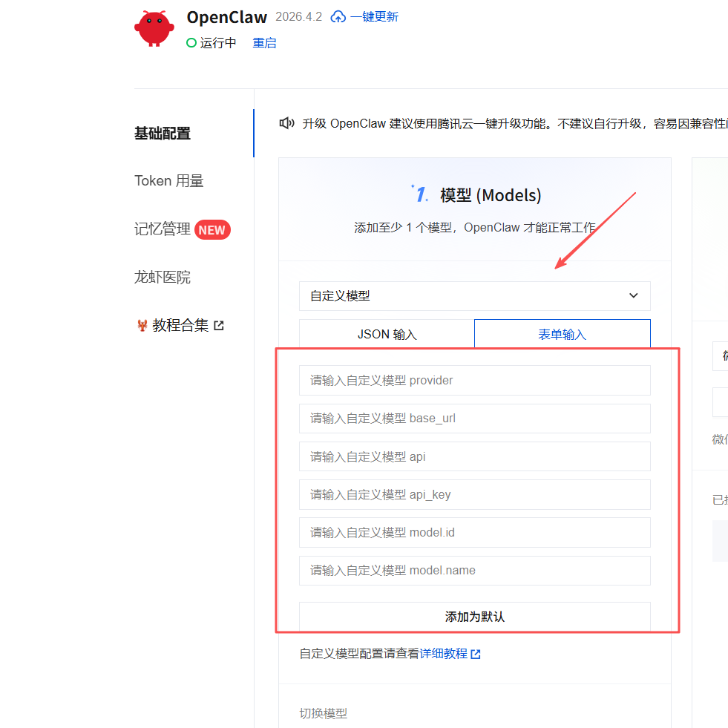Focus the custom model provider field

(x=474, y=381)
